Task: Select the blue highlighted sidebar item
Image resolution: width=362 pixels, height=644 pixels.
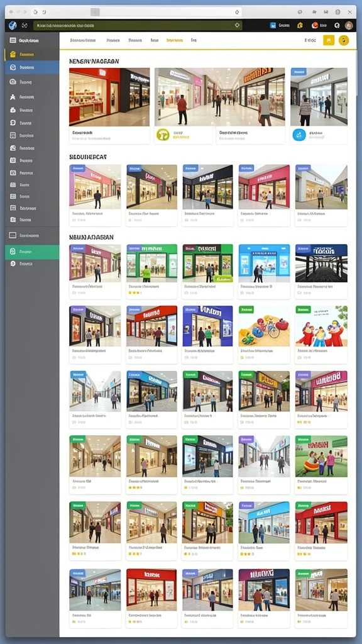Action: (32, 67)
